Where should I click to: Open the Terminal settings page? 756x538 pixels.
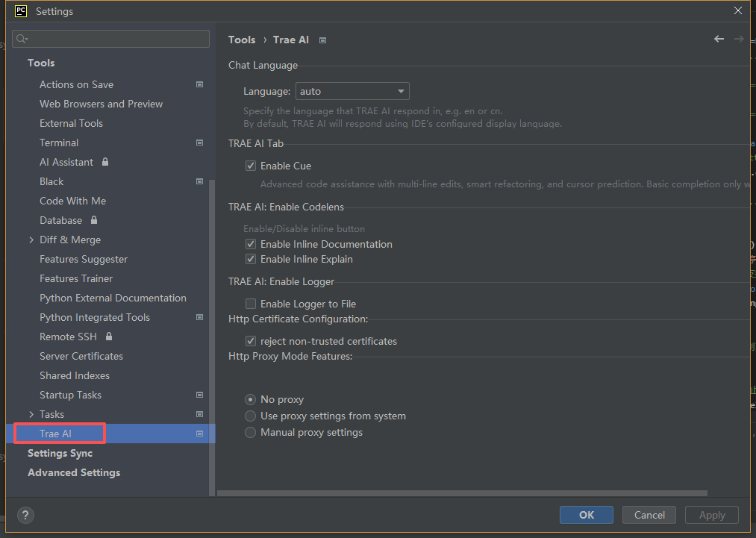[59, 143]
